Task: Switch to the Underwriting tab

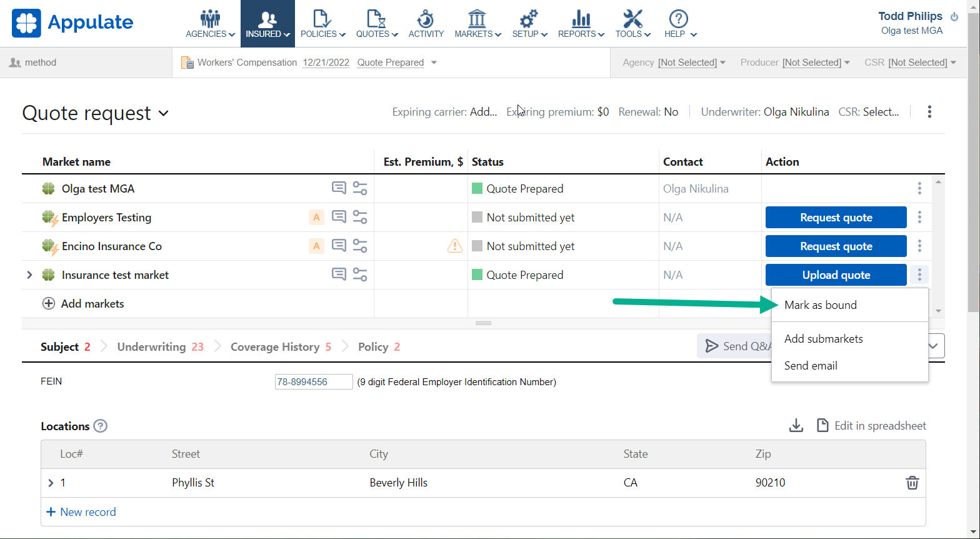Action: click(x=161, y=347)
